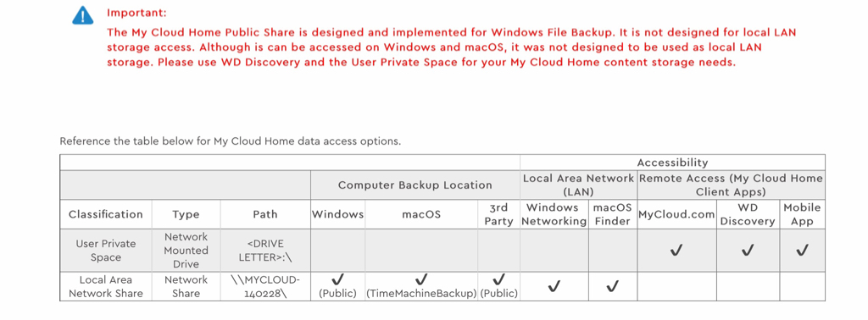Click the 'Local Area Network Share' cell
The image size is (868, 320).
(x=106, y=286)
